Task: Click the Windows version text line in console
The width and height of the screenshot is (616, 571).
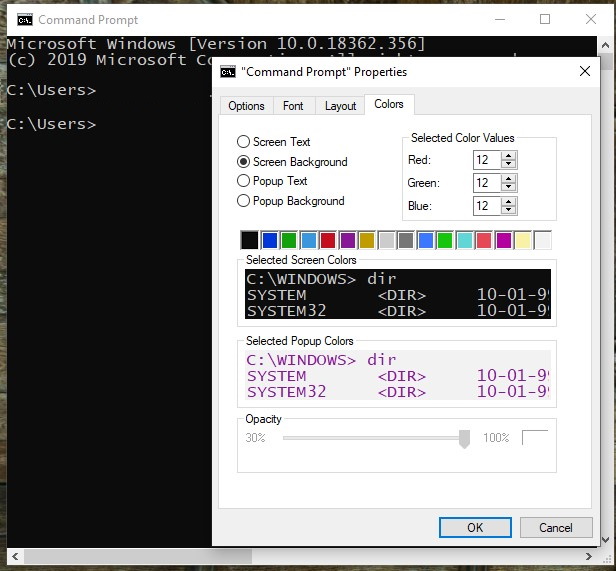Action: [216, 44]
